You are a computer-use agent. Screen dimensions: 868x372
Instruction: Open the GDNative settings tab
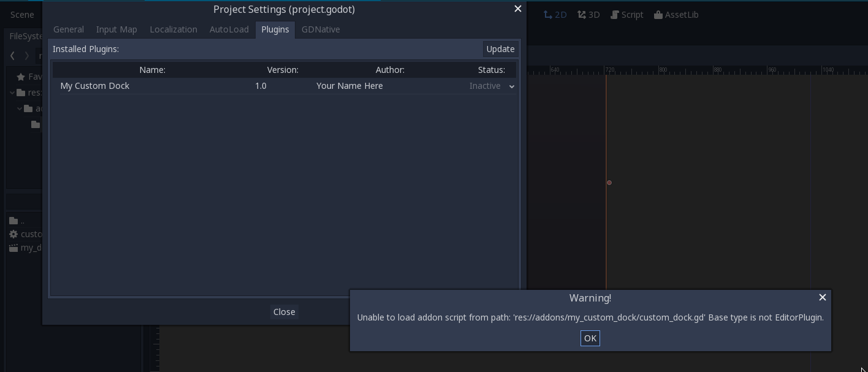(321, 29)
